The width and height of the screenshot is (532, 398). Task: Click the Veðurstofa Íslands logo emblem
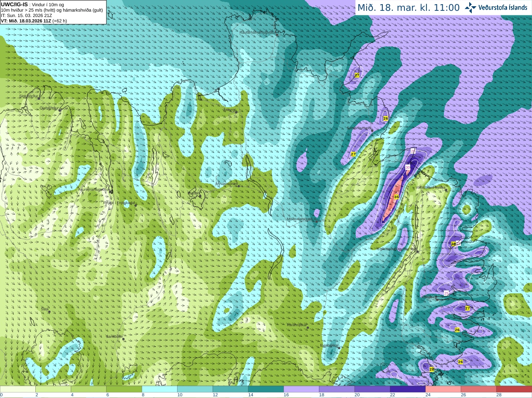point(470,7)
